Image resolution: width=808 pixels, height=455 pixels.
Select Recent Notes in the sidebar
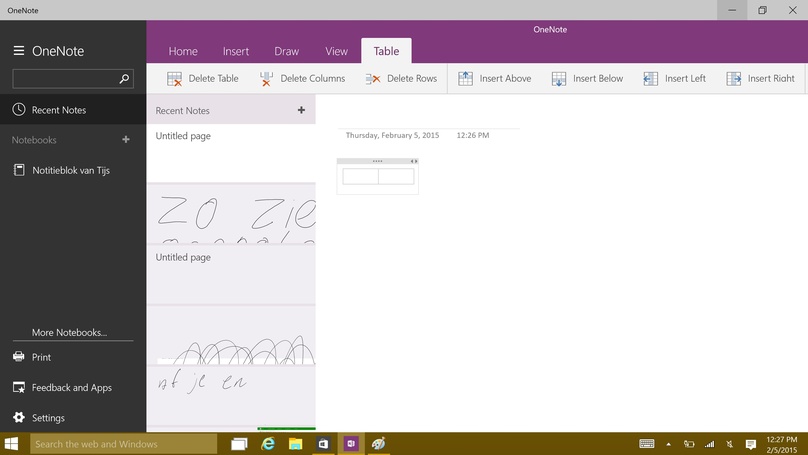coord(73,109)
